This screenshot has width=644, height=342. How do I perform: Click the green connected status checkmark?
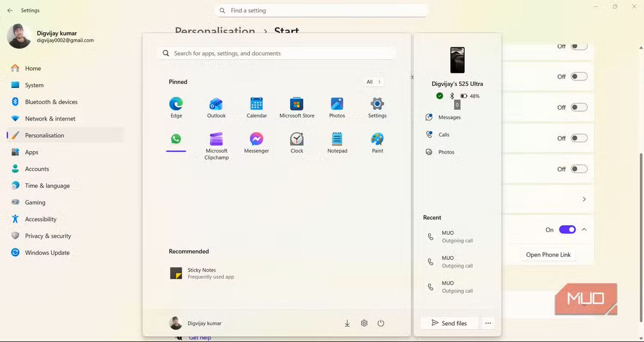click(440, 96)
